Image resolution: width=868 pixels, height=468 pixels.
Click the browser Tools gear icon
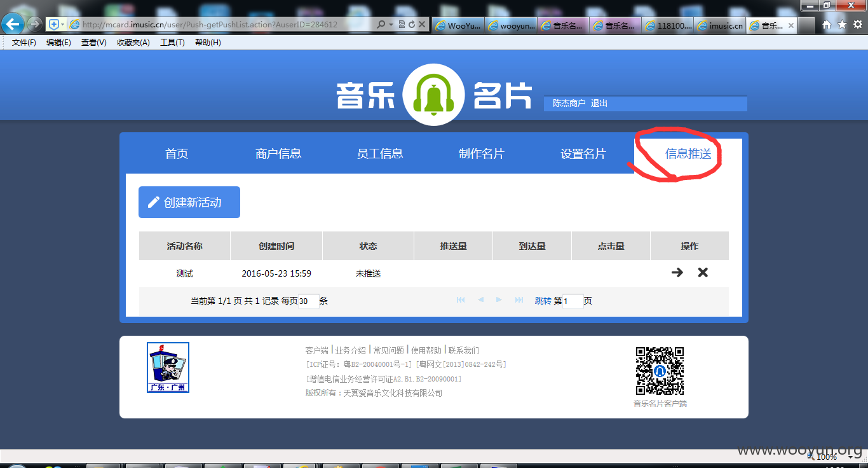point(857,25)
